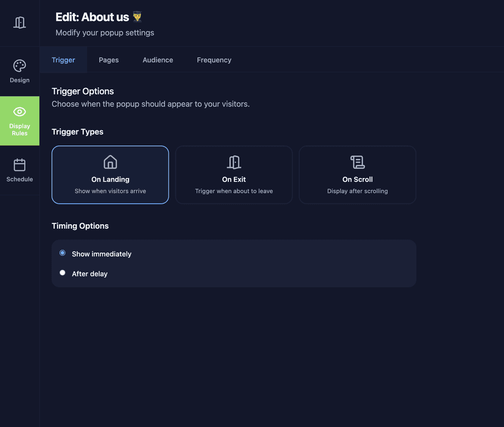Click the app logo icon at top left

point(20,22)
